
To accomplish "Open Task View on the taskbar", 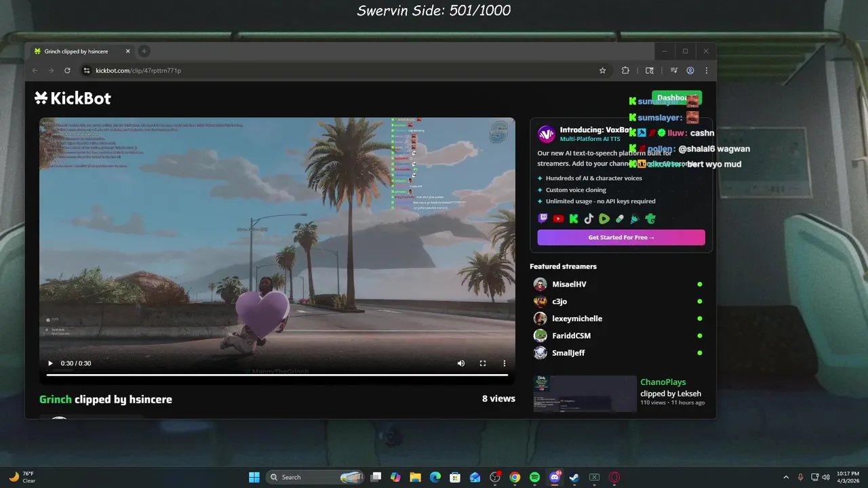I will click(x=376, y=477).
